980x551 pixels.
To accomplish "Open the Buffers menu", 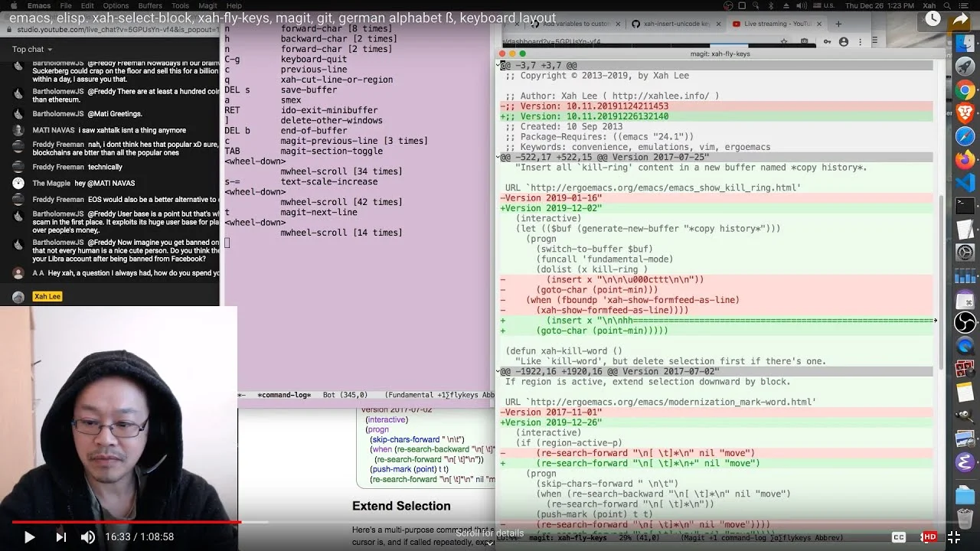I will (150, 5).
